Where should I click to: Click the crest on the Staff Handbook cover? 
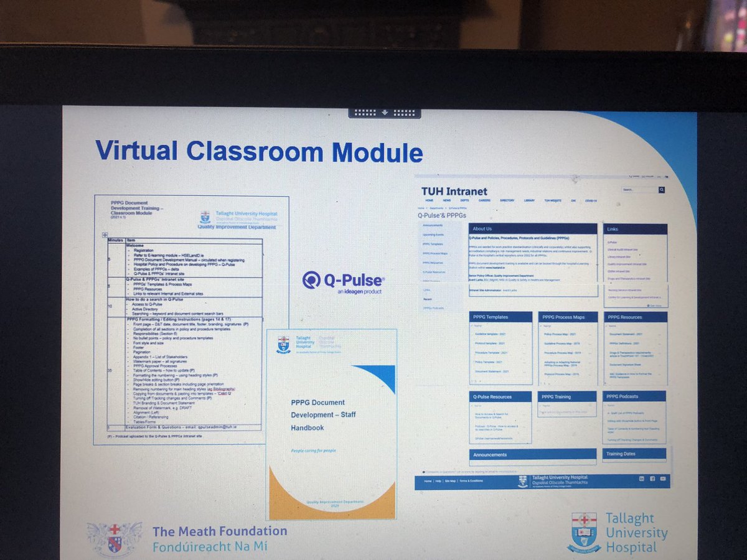point(284,343)
